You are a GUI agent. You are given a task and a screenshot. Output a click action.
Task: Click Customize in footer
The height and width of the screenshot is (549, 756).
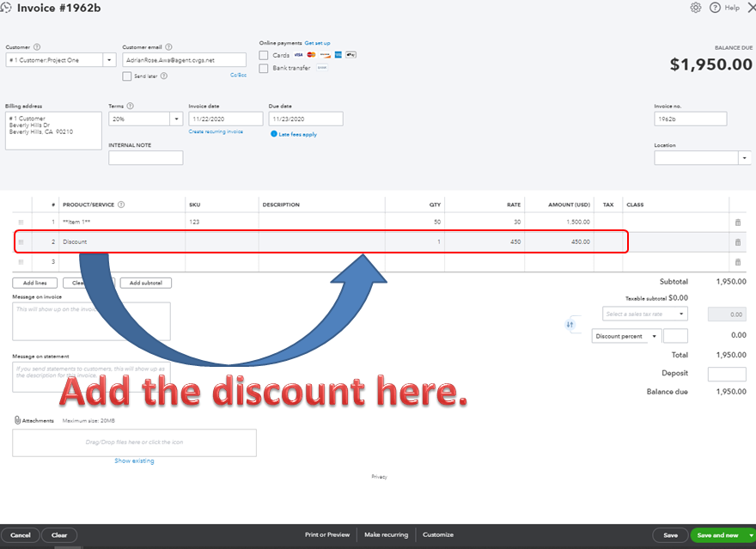point(438,534)
